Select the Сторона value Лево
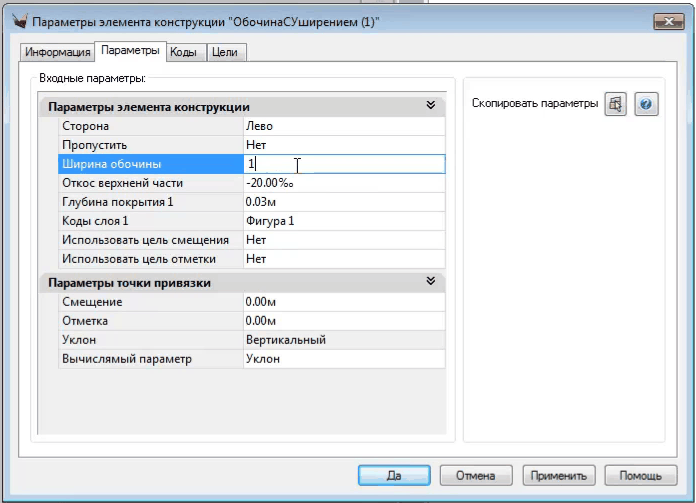Screen dimensions: 696x503 pos(343,126)
